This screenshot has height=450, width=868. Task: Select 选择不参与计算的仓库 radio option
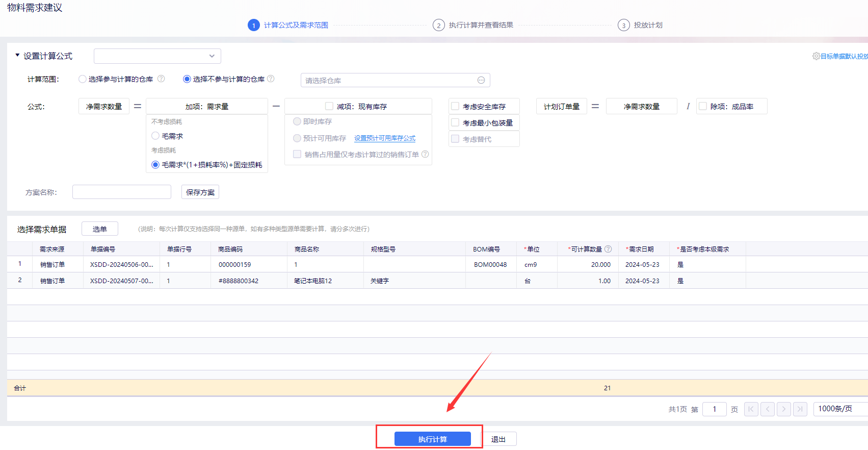[187, 79]
